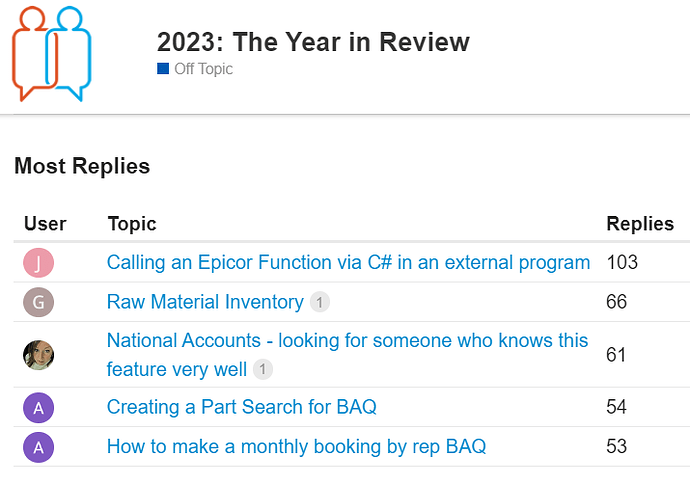
Task: Open Calling an Epicor Function via C# topic
Action: (348, 262)
